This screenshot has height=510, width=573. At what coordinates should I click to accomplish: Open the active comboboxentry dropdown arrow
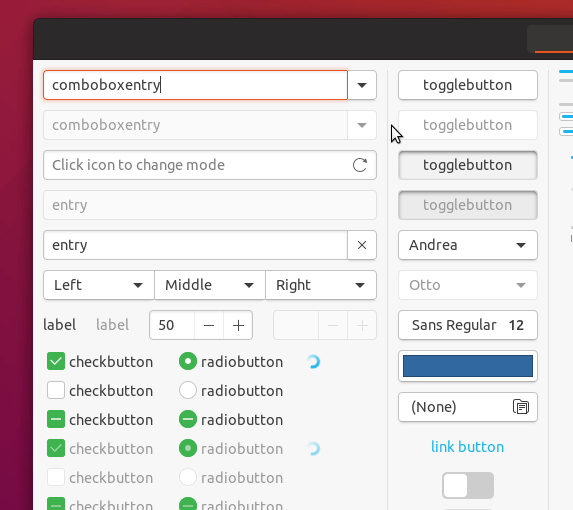pyautogui.click(x=362, y=85)
